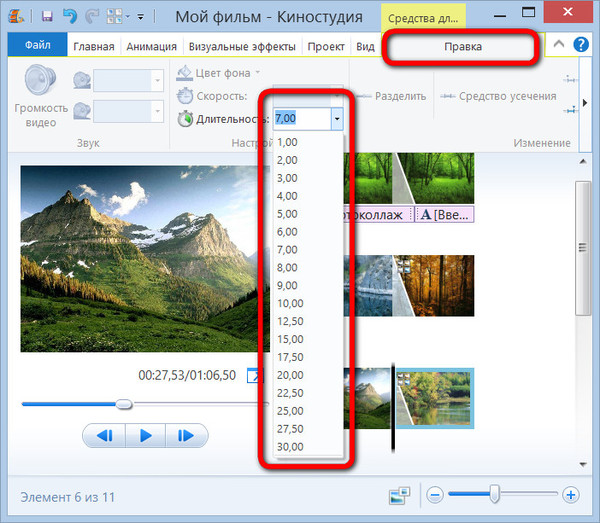Switch to the Анимация tab
The width and height of the screenshot is (600, 523).
click(x=151, y=46)
